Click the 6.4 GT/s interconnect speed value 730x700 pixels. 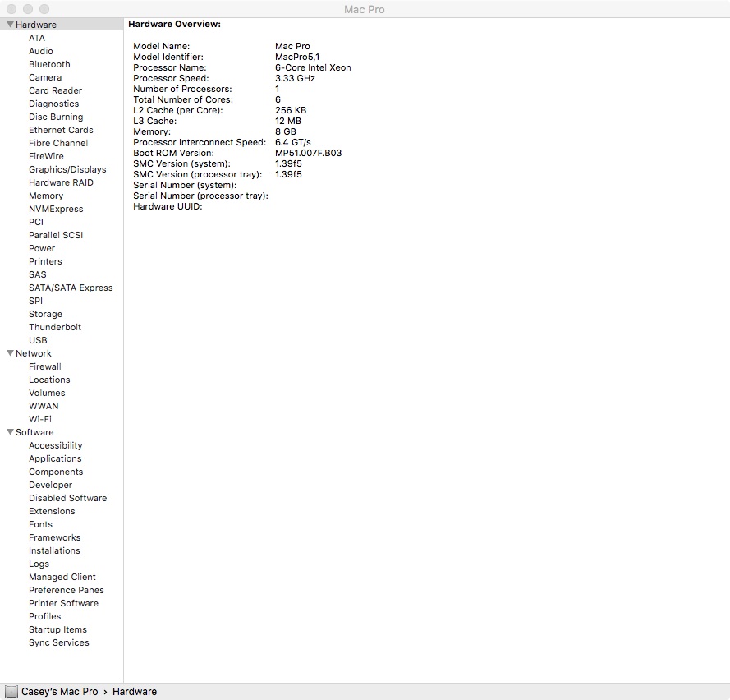point(293,142)
